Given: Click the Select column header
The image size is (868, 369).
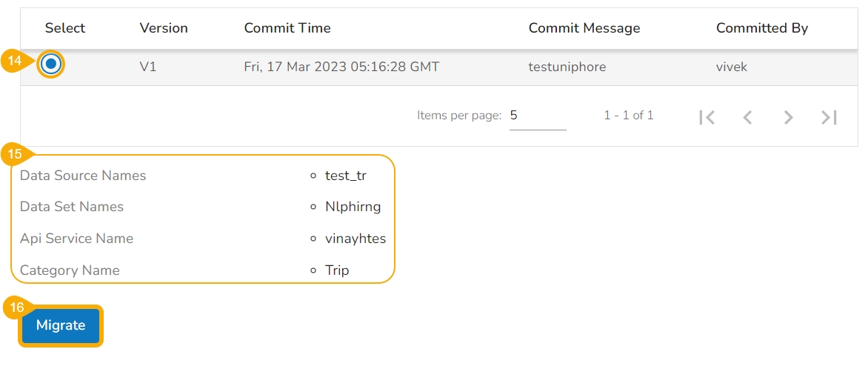Looking at the screenshot, I should (x=65, y=28).
